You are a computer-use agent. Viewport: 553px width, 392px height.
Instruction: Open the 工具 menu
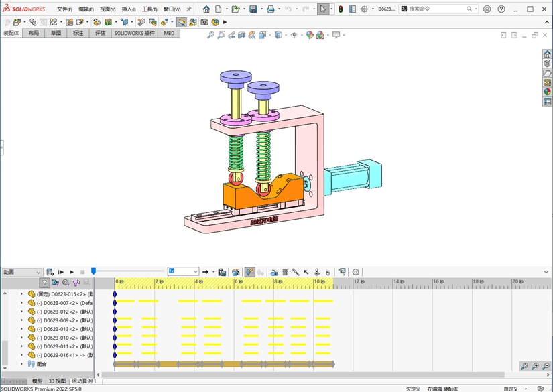149,9
